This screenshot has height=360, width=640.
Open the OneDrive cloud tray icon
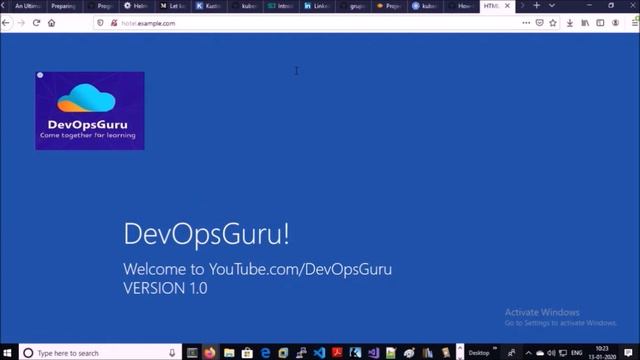click(540, 353)
